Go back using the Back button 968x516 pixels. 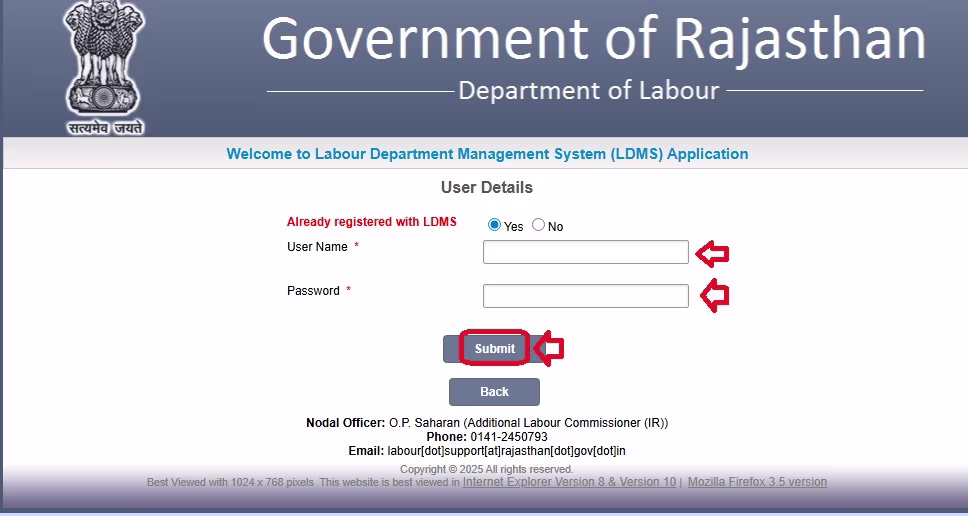click(494, 392)
